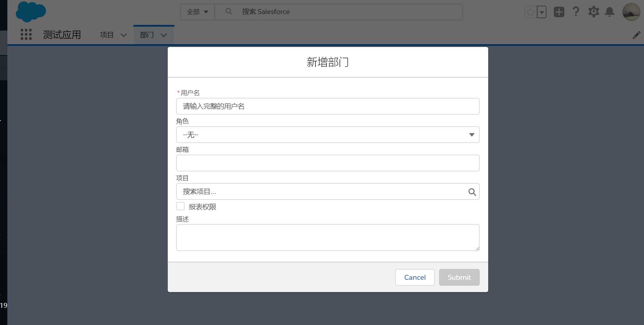Open the App Launcher grid icon
The height and width of the screenshot is (325, 644).
pos(26,34)
